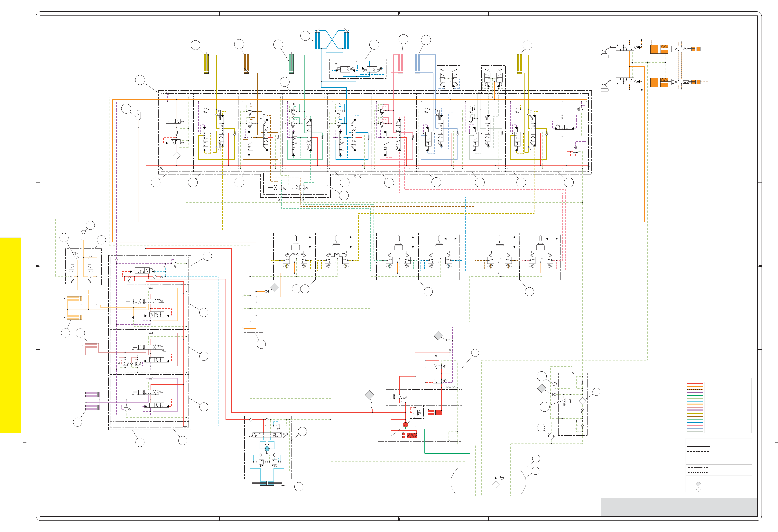
Task: Pick the orange-black striped swatch in the legend
Action: click(695, 389)
